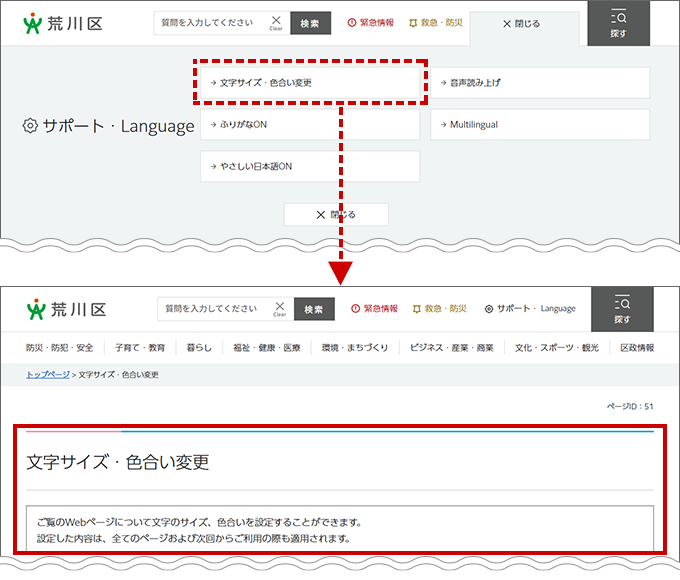Open 福祉・健康・医療 navigation menu
680x580 pixels.
tap(267, 347)
